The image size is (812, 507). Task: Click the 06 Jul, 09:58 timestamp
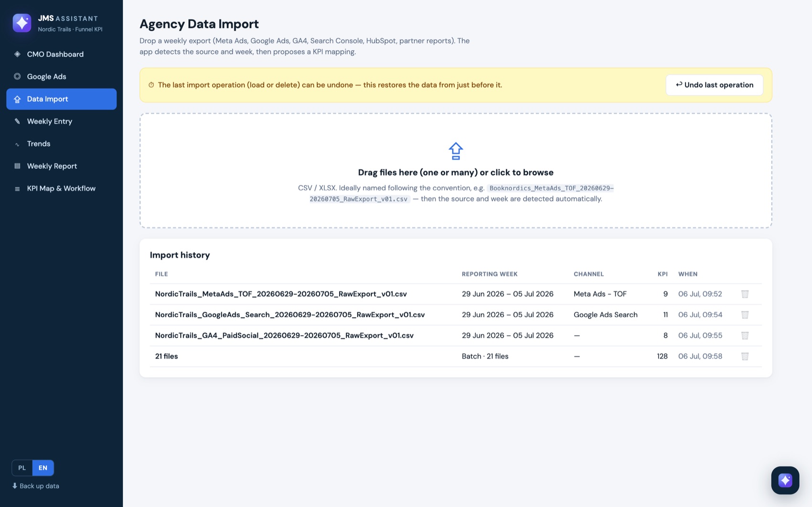(700, 356)
